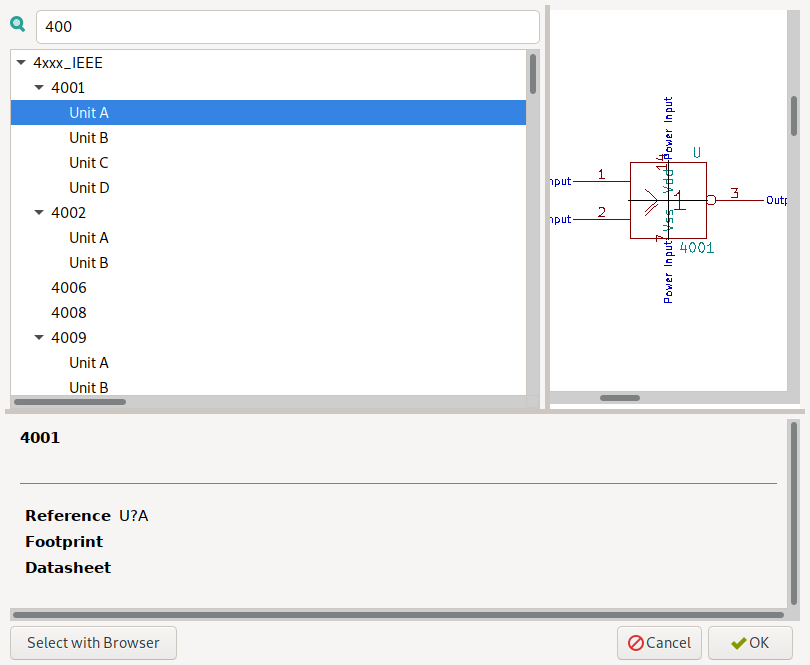Collapse the 4002 symbol expander
Viewport: 810px width, 665px height.
coord(39,213)
